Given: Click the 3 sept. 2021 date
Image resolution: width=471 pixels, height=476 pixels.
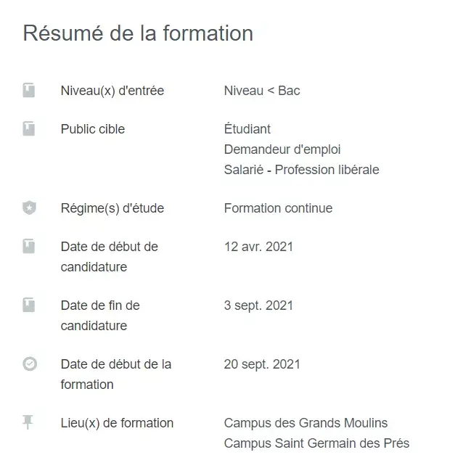Looking at the screenshot, I should pyautogui.click(x=258, y=305).
